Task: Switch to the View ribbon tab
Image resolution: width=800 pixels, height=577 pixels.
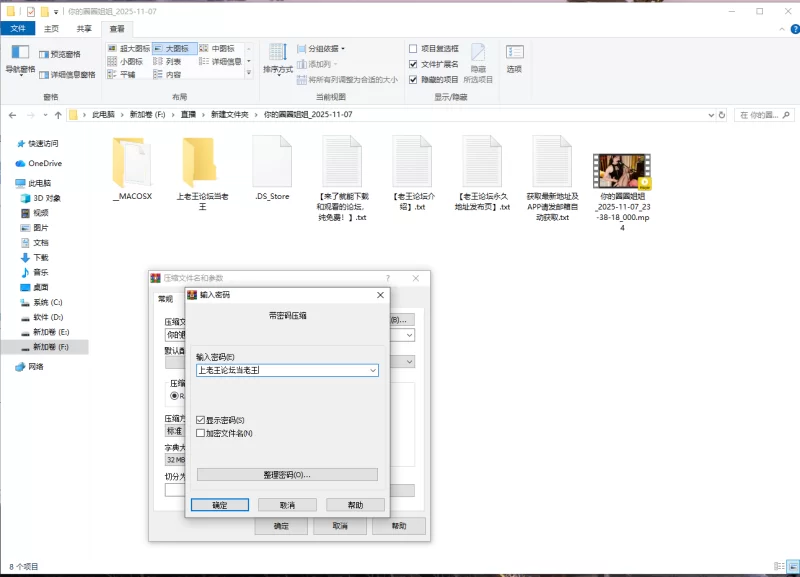Action: (x=117, y=29)
